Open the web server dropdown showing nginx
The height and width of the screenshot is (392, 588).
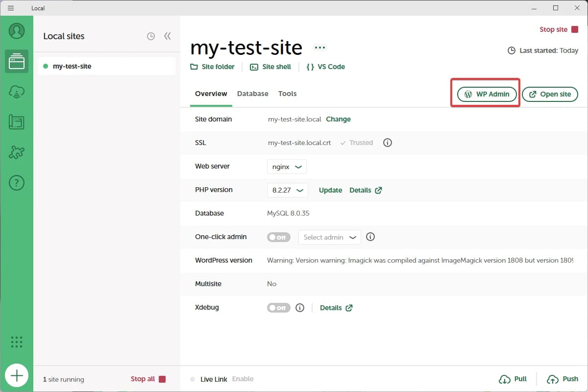[287, 167]
